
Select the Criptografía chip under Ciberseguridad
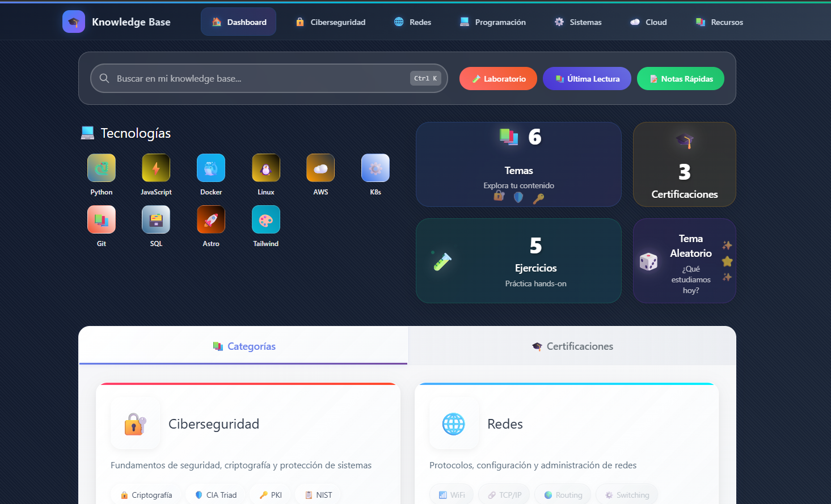(x=146, y=494)
